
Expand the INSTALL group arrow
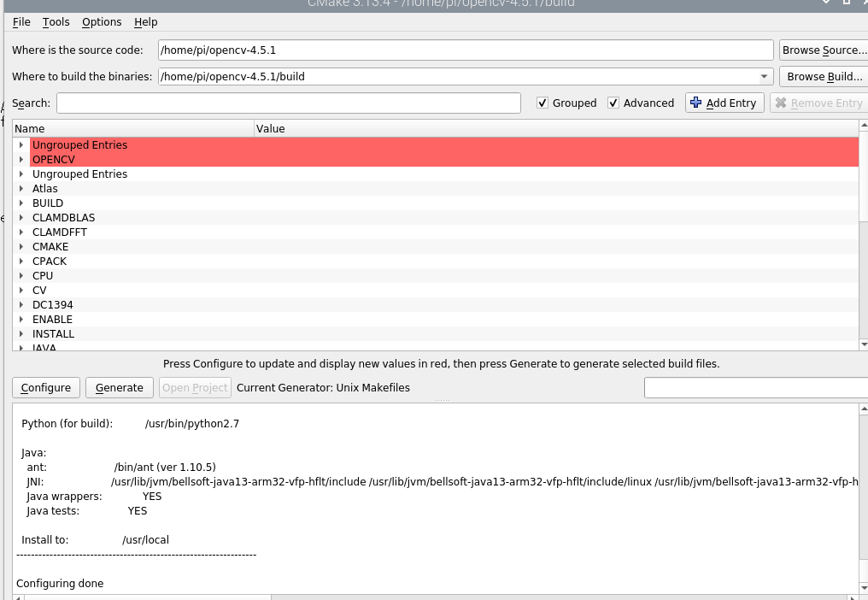[x=21, y=333]
